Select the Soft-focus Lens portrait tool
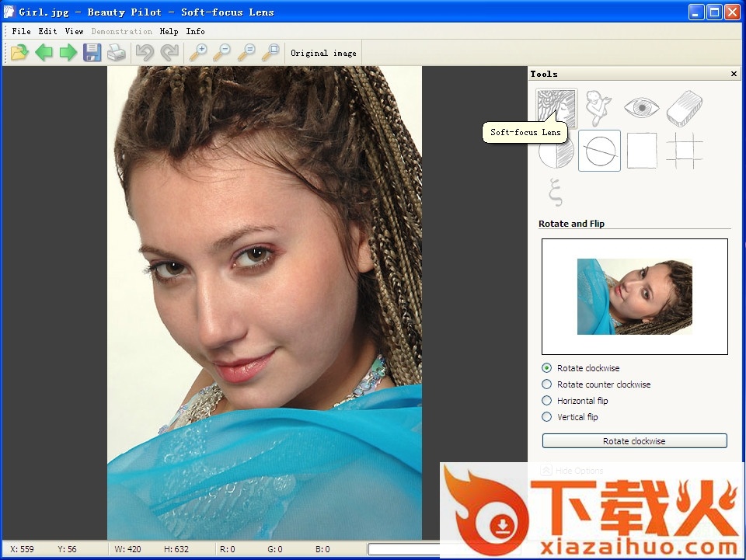This screenshot has width=746, height=560. pyautogui.click(x=556, y=107)
